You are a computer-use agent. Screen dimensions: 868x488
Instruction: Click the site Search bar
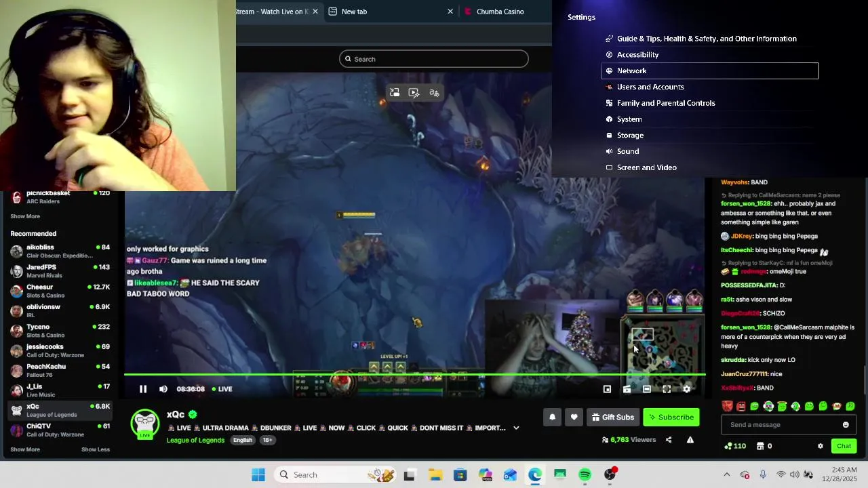tap(433, 59)
